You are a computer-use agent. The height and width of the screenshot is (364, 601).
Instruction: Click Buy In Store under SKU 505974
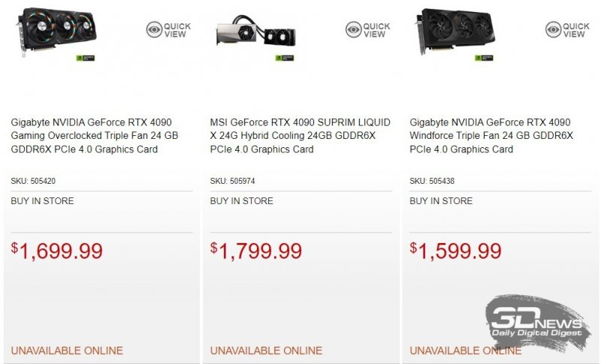click(241, 201)
